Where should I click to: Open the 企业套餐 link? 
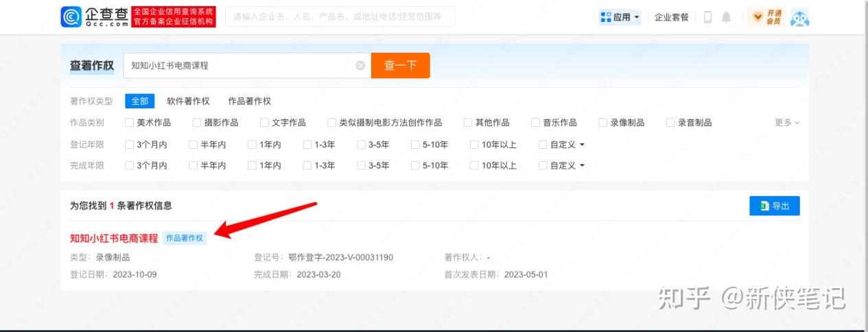(x=672, y=17)
